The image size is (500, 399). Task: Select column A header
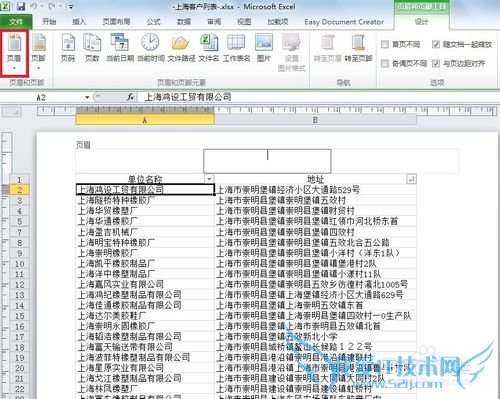pos(145,120)
